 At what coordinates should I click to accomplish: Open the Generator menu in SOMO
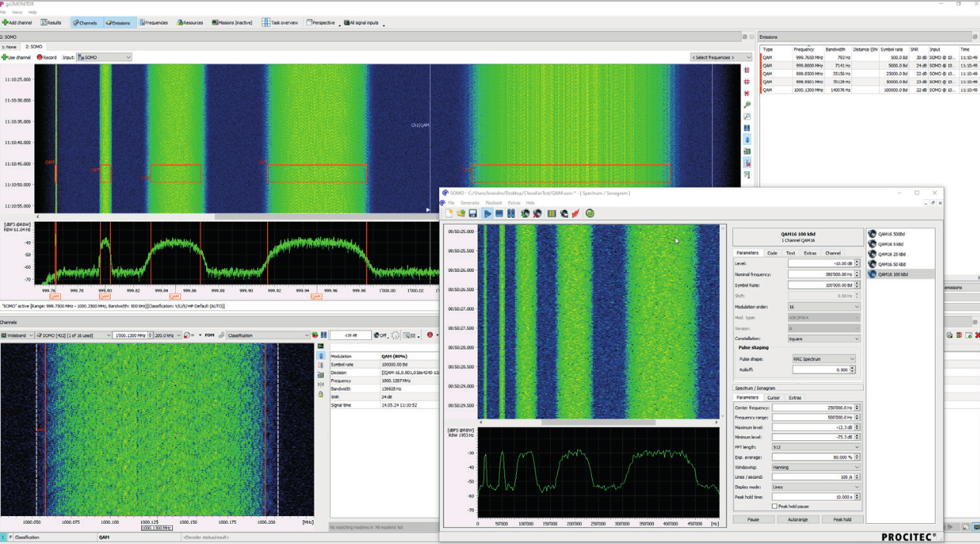tap(469, 203)
